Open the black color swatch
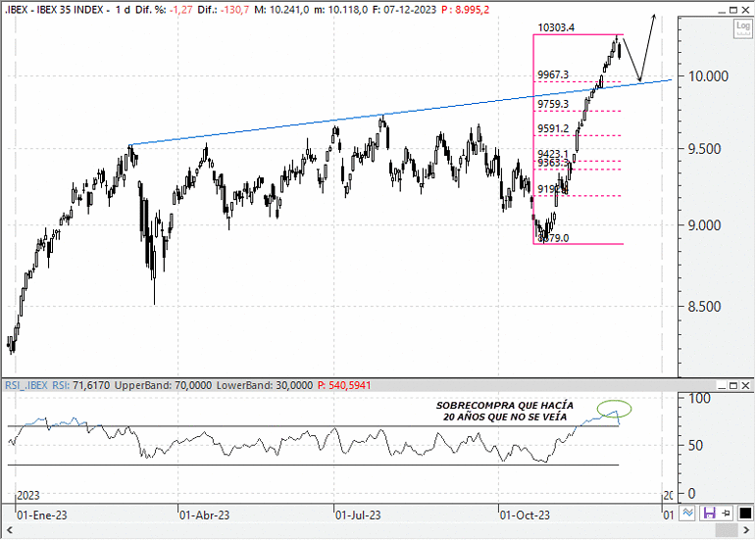 coord(745,513)
